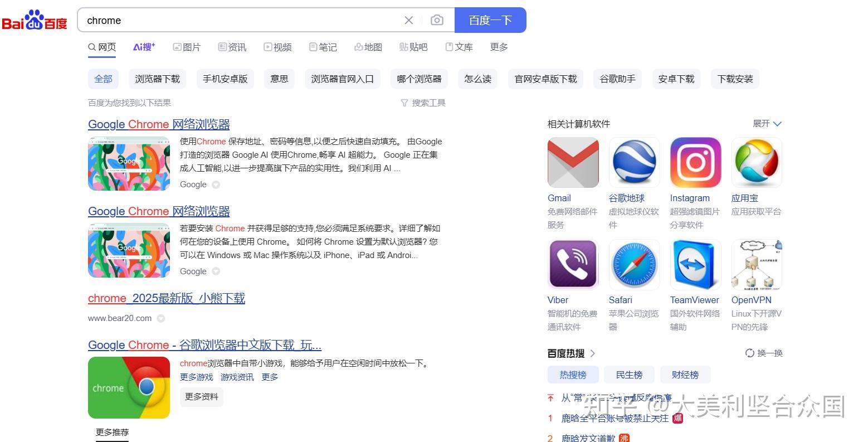868x442 pixels.
Task: Click the OpenVPN network diagram icon
Action: (757, 264)
